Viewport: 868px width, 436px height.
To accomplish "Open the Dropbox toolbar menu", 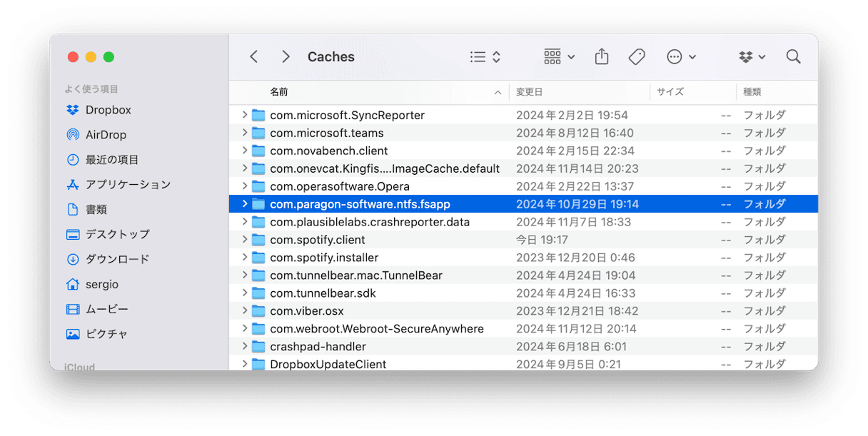I will [x=752, y=57].
